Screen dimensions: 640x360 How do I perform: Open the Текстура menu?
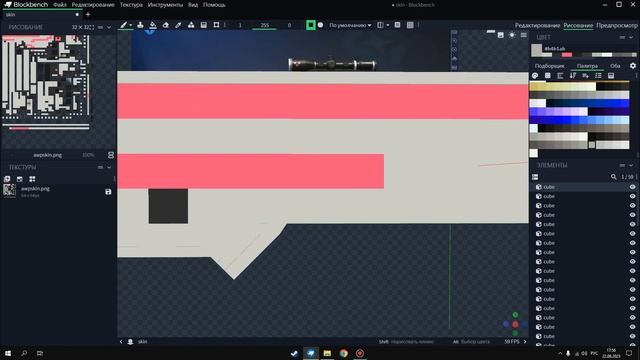coord(131,5)
